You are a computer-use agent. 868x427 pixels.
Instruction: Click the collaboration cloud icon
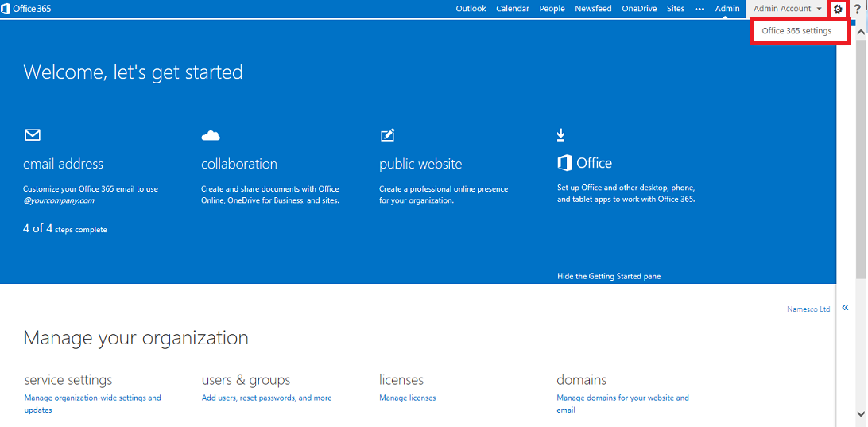211,135
